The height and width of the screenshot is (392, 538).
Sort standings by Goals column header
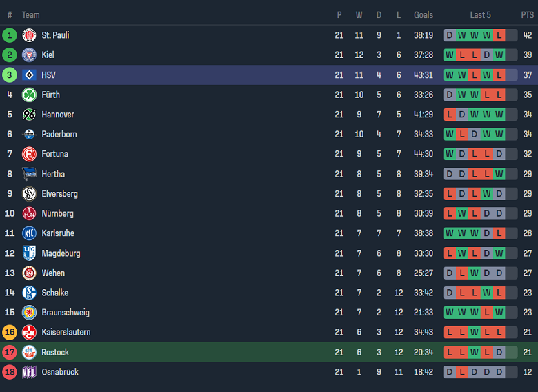pyautogui.click(x=424, y=15)
